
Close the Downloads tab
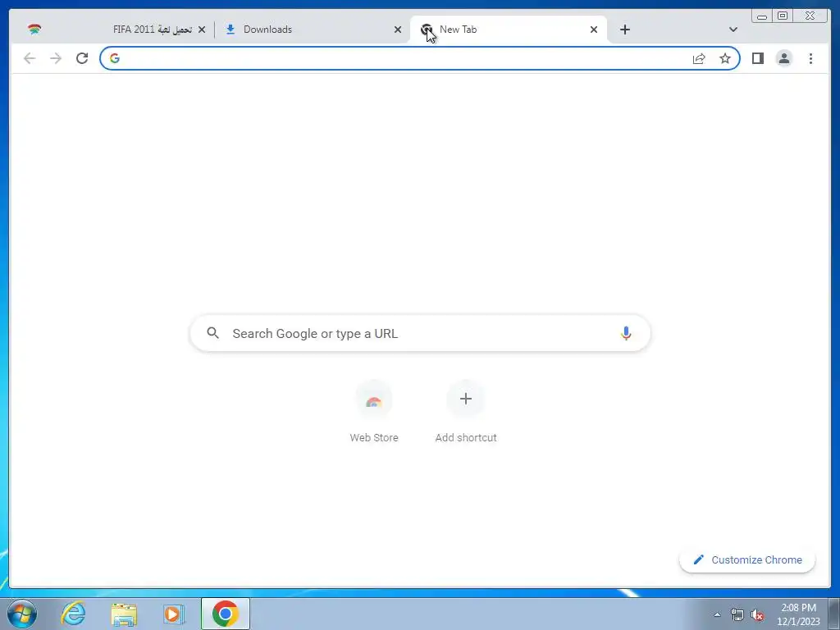(x=398, y=30)
